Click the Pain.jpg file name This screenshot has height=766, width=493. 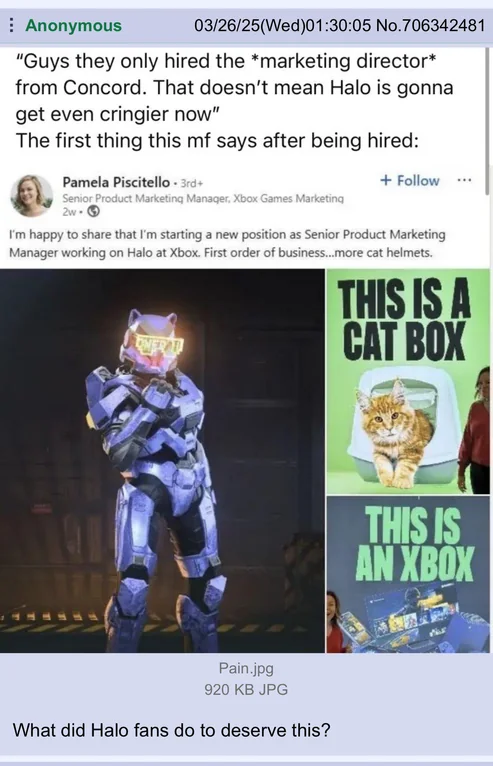(x=246, y=668)
